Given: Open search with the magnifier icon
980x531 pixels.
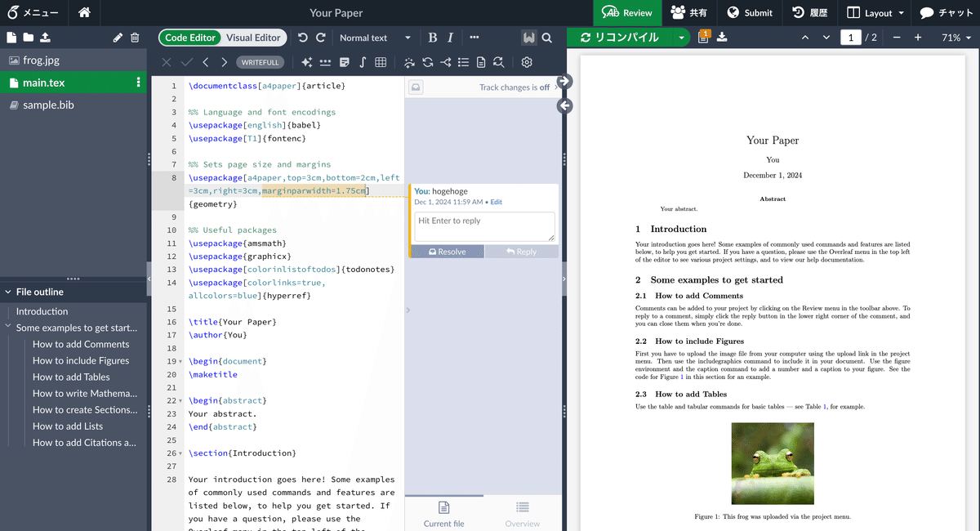Looking at the screenshot, I should 547,38.
